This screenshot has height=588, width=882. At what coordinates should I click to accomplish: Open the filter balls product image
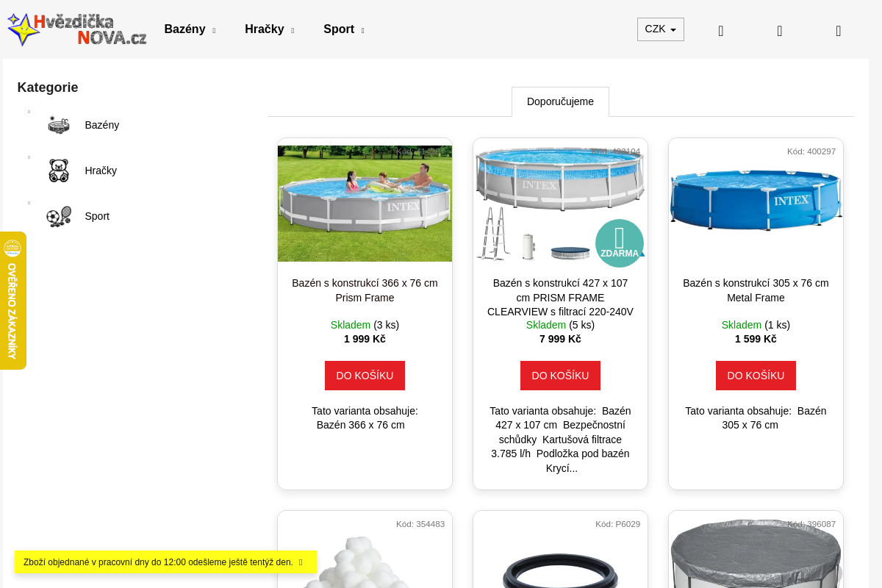[365, 562]
